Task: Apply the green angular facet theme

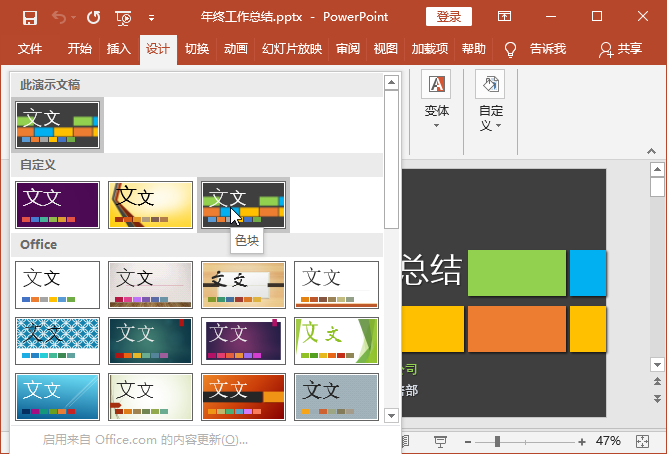Action: (336, 341)
